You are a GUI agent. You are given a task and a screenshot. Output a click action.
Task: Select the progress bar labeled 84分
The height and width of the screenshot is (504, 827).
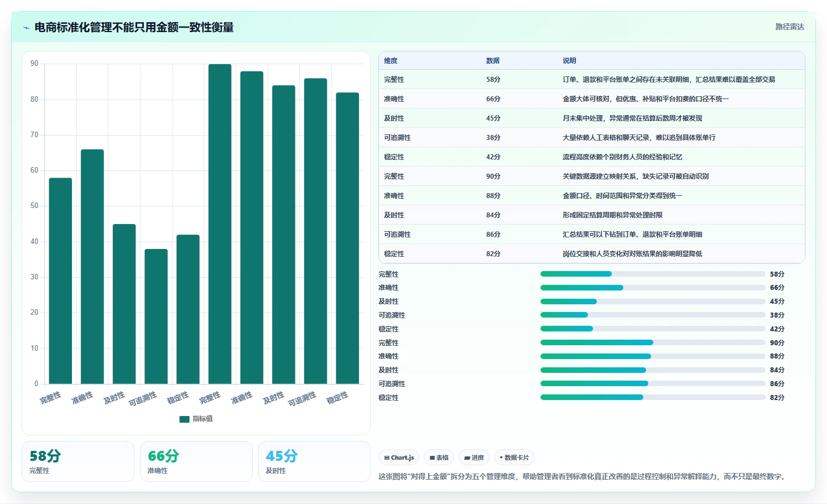(x=653, y=370)
